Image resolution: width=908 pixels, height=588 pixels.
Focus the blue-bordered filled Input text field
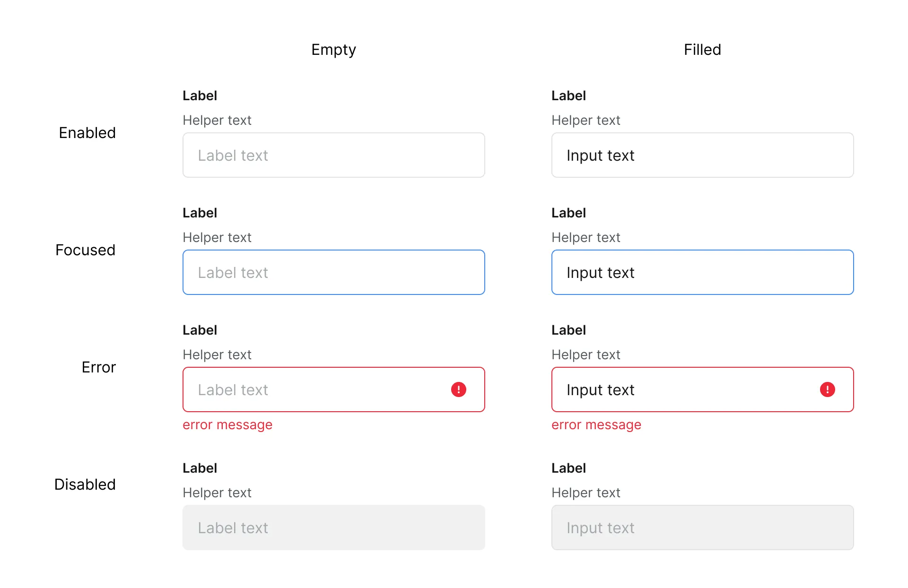pyautogui.click(x=702, y=272)
